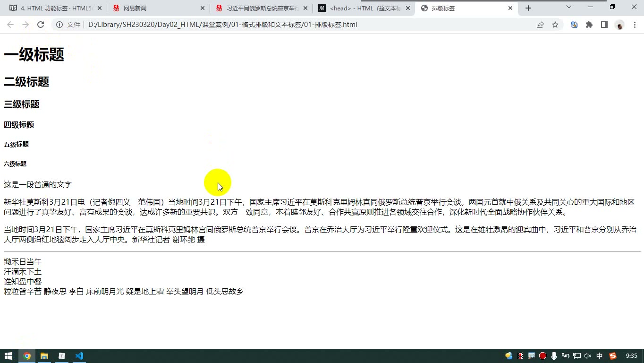Click the poem line 锄禾日当午
The image size is (644, 363).
(x=23, y=261)
